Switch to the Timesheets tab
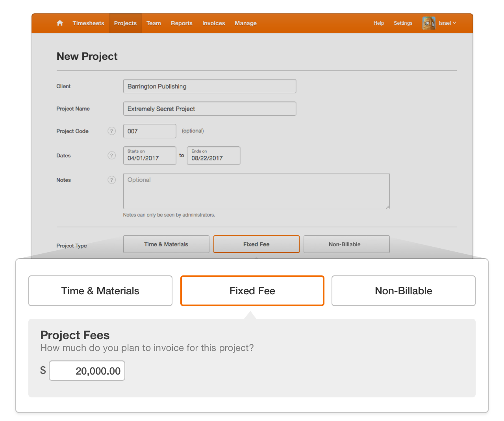 tap(88, 23)
